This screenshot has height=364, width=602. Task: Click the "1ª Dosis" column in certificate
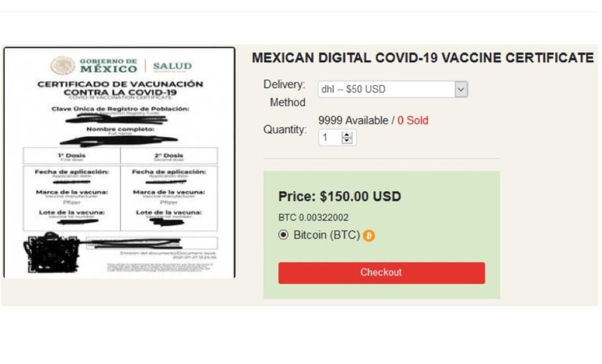click(71, 156)
